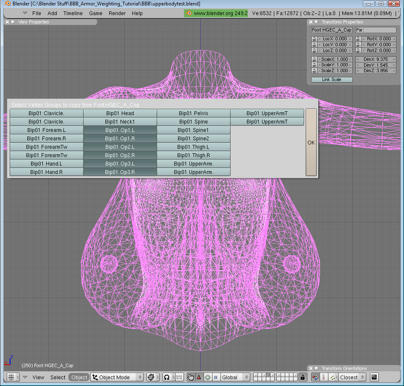Toggle Bip01 Op2 R vertex group
This screenshot has width=404, height=386.
click(120, 155)
